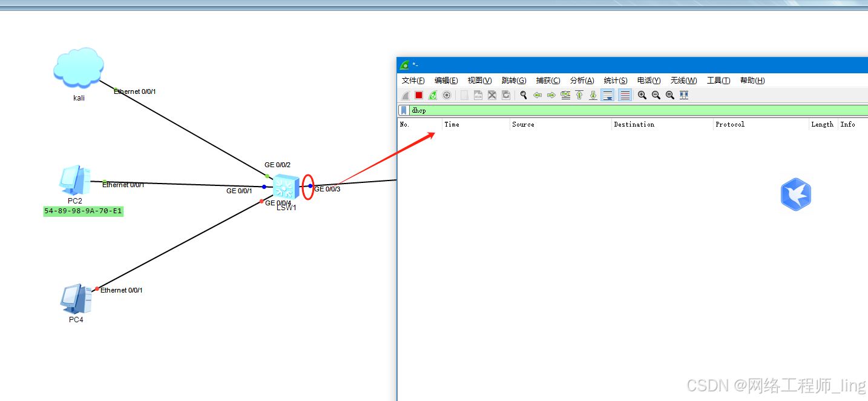The height and width of the screenshot is (401, 868).
Task: Select the LSW1 switch in topology
Action: [x=286, y=187]
